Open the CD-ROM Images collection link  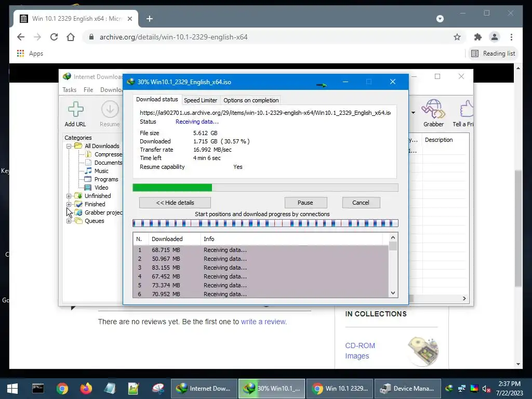[360, 351]
